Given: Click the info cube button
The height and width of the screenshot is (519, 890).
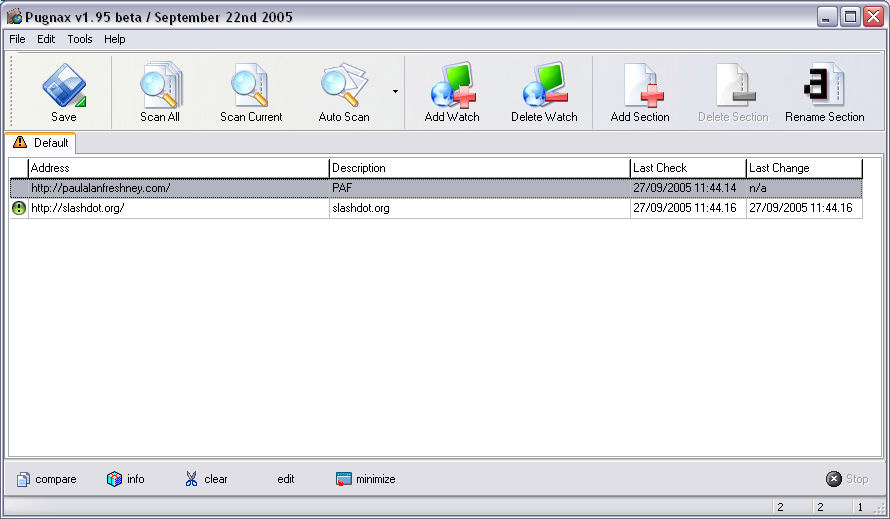Looking at the screenshot, I should click(x=125, y=479).
